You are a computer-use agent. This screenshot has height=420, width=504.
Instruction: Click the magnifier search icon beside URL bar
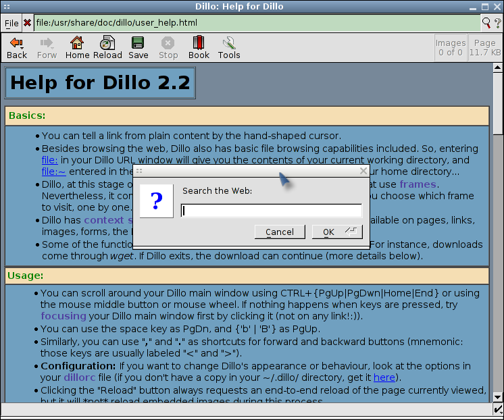pos(486,22)
